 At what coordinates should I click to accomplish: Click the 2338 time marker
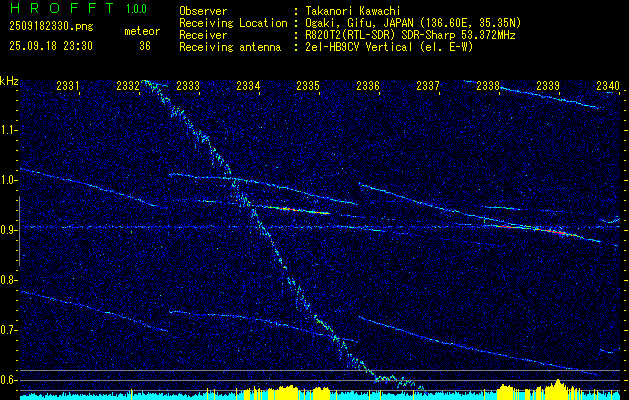[488, 85]
